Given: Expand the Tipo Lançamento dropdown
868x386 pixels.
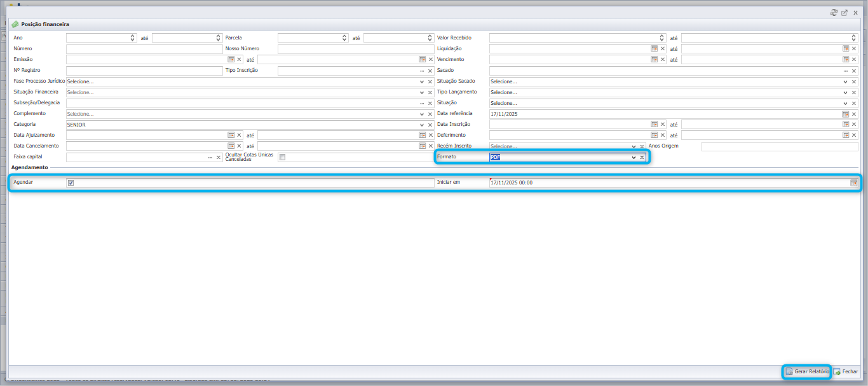Looking at the screenshot, I should [846, 92].
